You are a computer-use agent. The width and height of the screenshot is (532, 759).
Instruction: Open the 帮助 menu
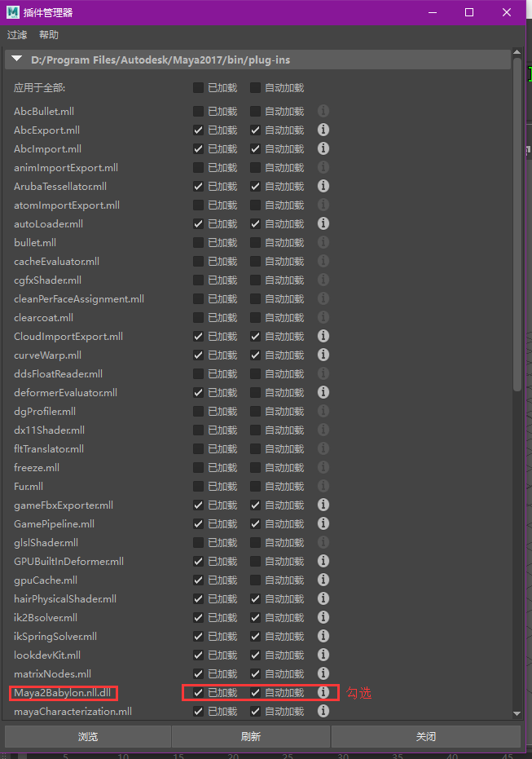[49, 35]
